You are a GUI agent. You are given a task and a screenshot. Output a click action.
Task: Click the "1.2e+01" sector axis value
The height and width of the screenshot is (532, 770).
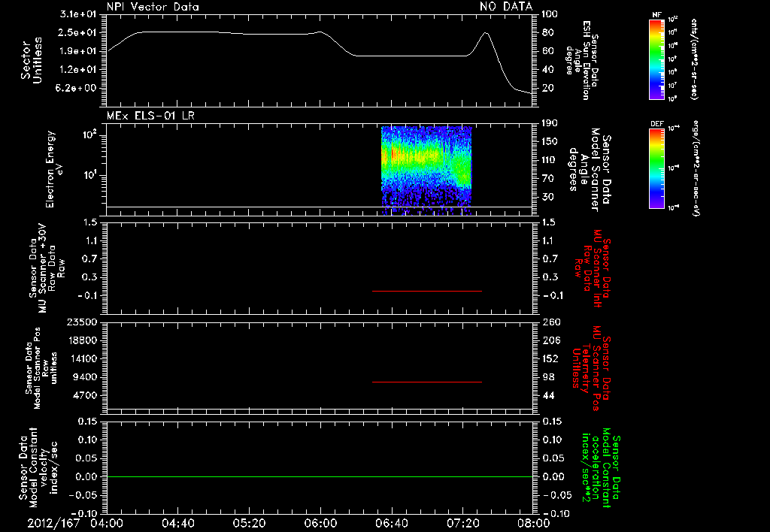(78, 70)
